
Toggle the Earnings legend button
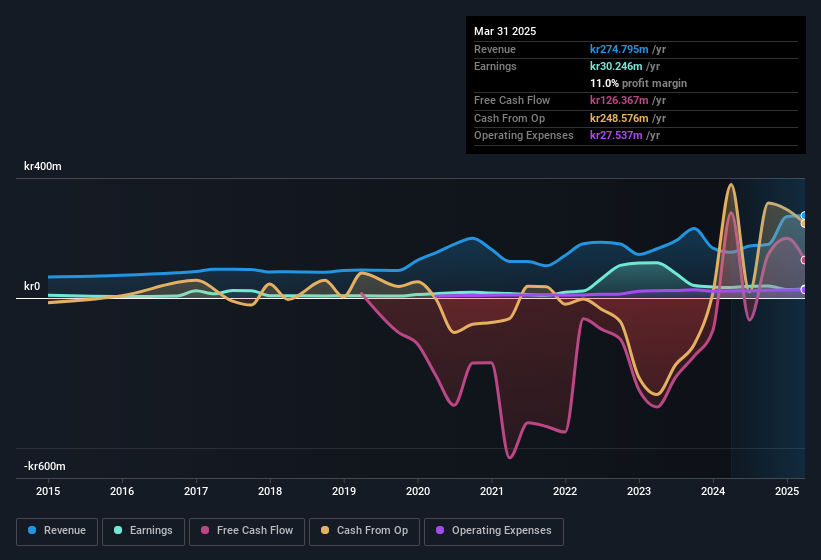(x=143, y=532)
